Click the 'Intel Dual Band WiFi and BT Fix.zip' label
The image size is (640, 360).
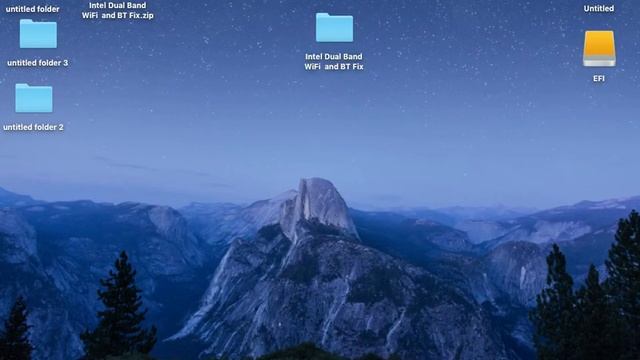[118, 10]
